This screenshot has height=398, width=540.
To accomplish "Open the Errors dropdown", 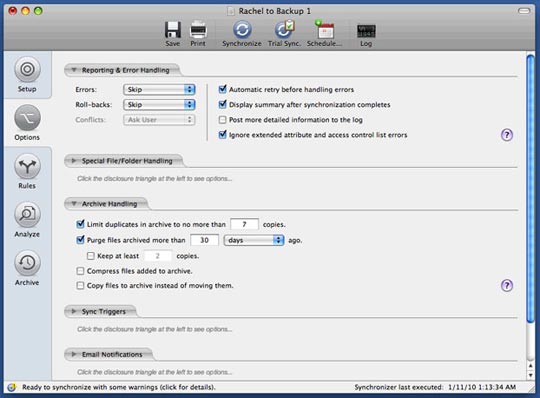I will (159, 90).
